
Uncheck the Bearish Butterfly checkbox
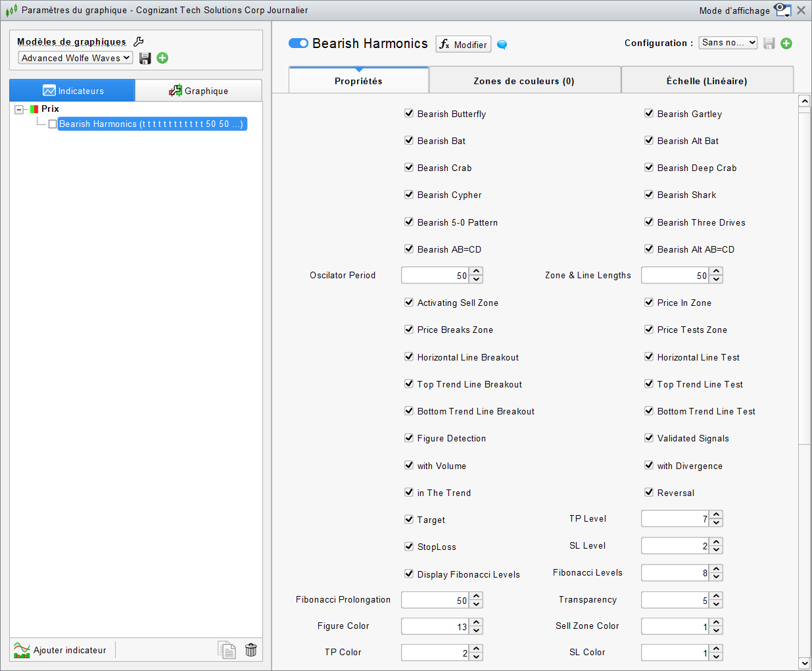409,113
